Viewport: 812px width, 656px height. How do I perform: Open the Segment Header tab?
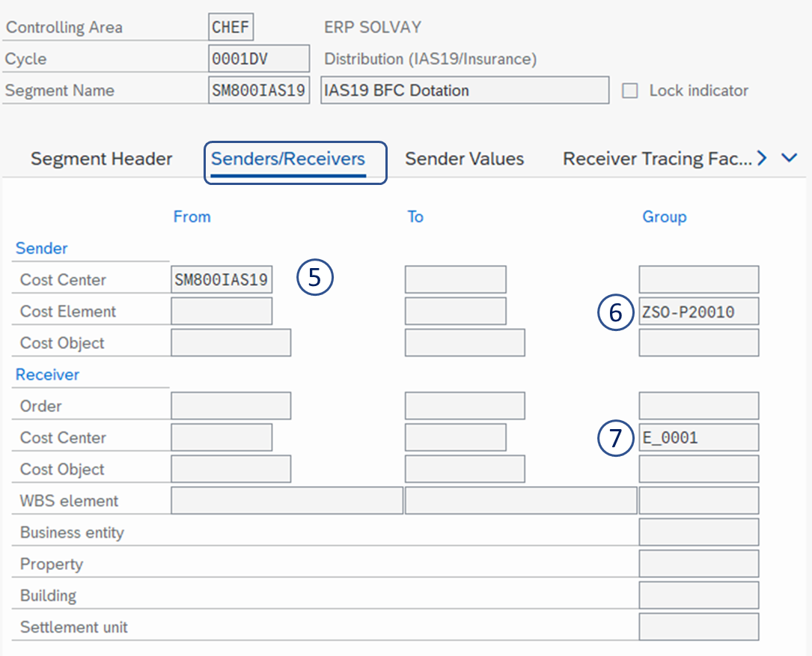click(x=101, y=159)
